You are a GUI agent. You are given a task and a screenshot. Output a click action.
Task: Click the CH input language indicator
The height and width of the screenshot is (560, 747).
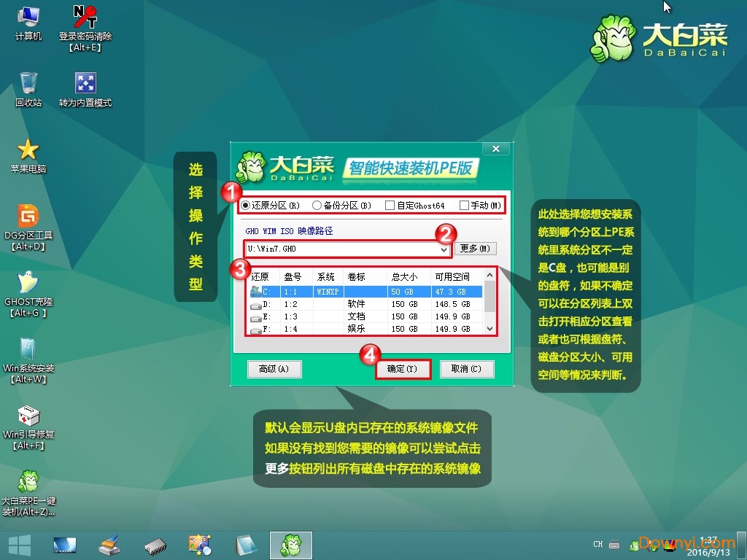pyautogui.click(x=597, y=544)
